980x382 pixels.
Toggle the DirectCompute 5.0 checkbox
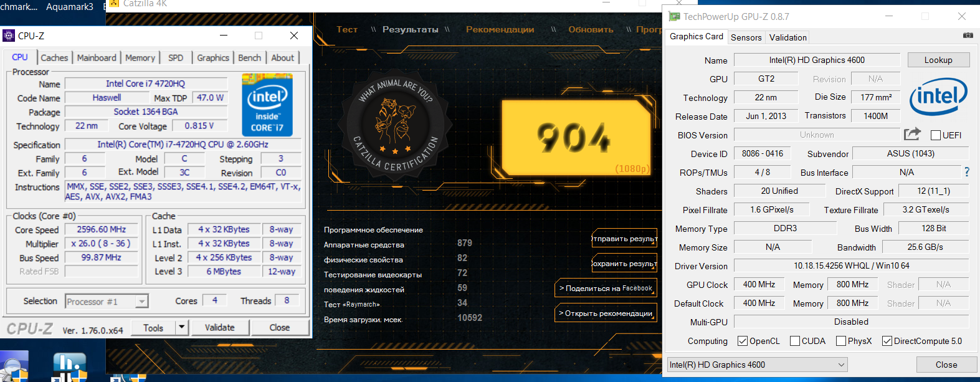tap(887, 341)
